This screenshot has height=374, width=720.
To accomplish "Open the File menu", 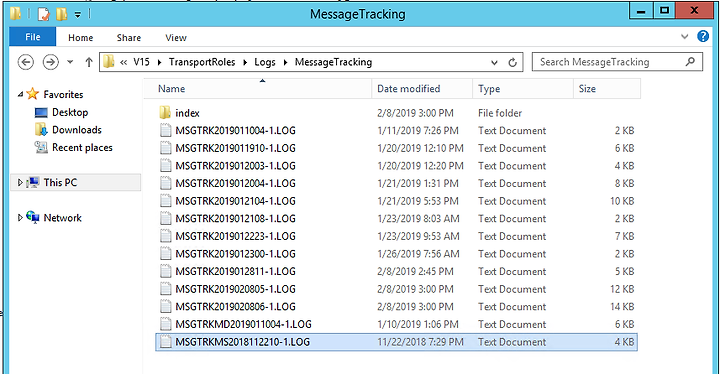I will click(33, 37).
